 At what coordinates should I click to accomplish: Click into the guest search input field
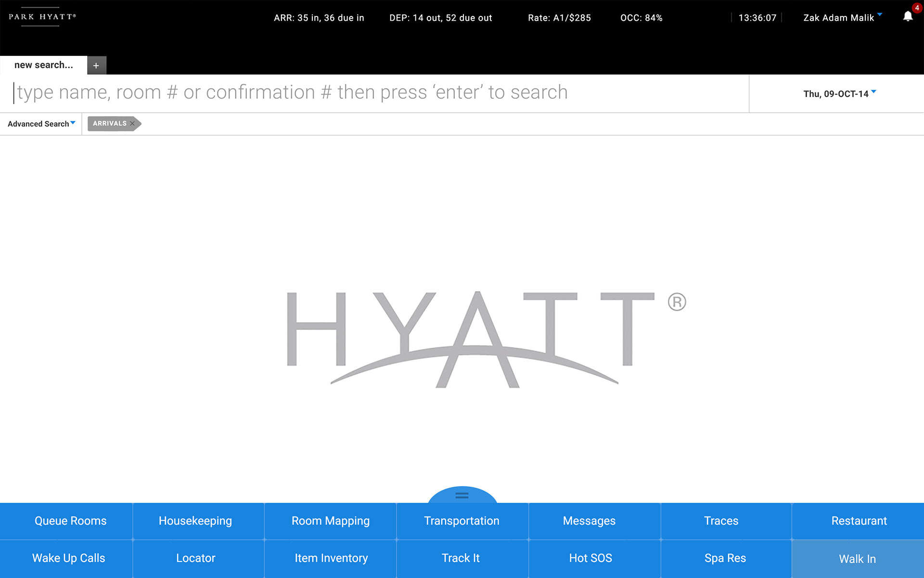pos(374,93)
